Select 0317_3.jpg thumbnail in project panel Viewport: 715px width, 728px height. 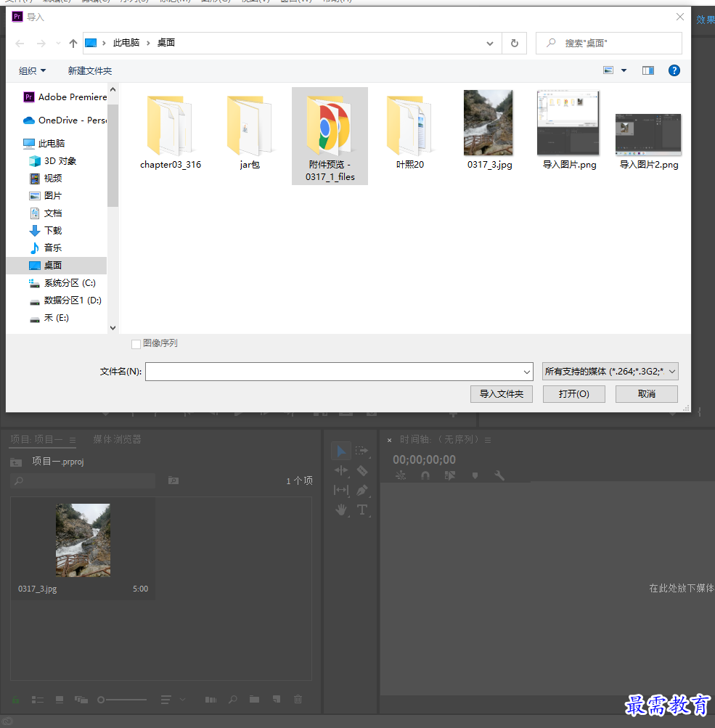[83, 540]
